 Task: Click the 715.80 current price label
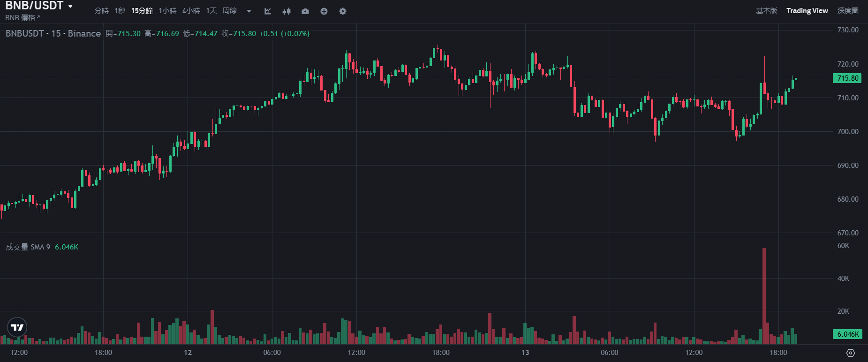tap(848, 78)
